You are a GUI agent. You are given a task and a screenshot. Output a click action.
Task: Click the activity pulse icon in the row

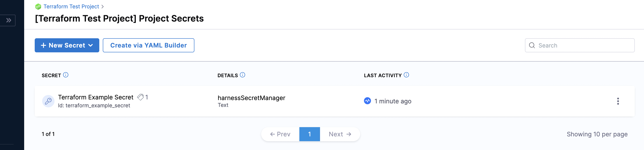pyautogui.click(x=367, y=101)
